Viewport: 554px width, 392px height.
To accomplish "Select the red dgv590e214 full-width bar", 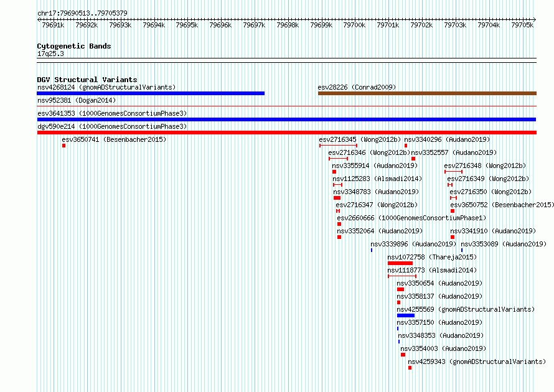I will (x=287, y=133).
